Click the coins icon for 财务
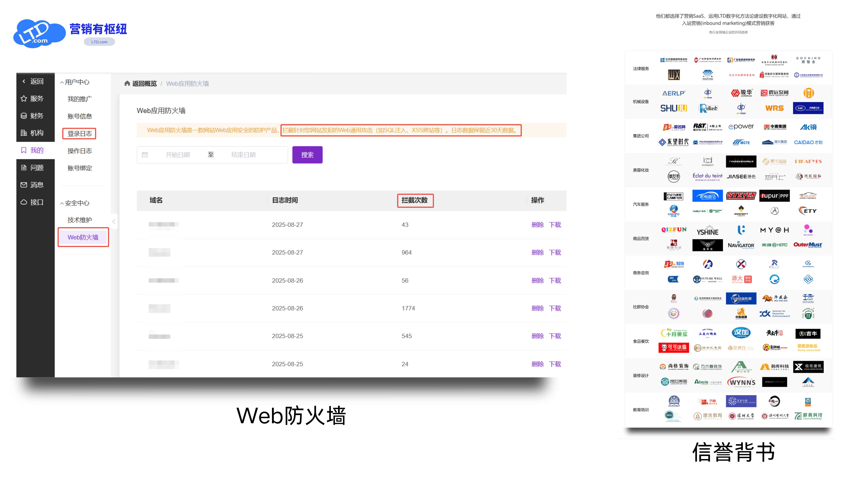Image resolution: width=868 pixels, height=488 pixels. [24, 116]
